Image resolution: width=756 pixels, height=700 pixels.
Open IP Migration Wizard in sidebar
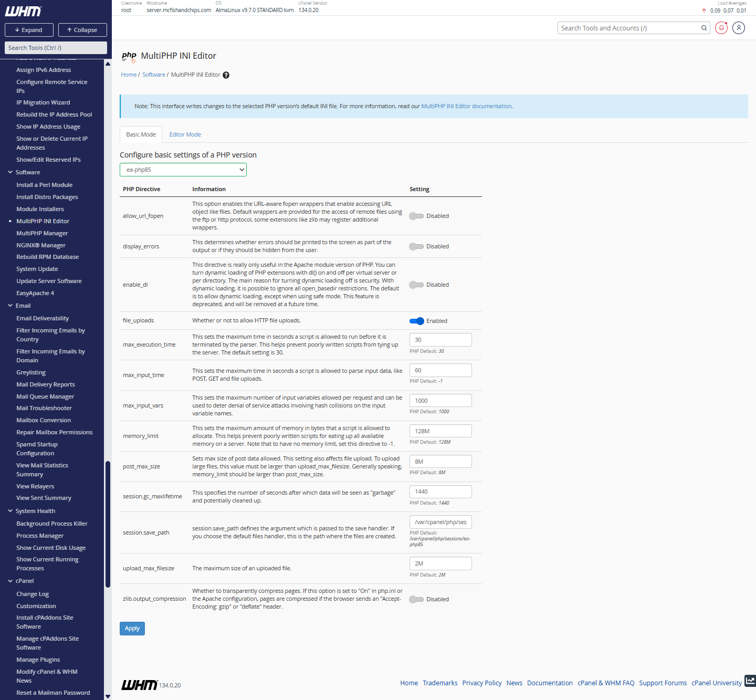(43, 102)
